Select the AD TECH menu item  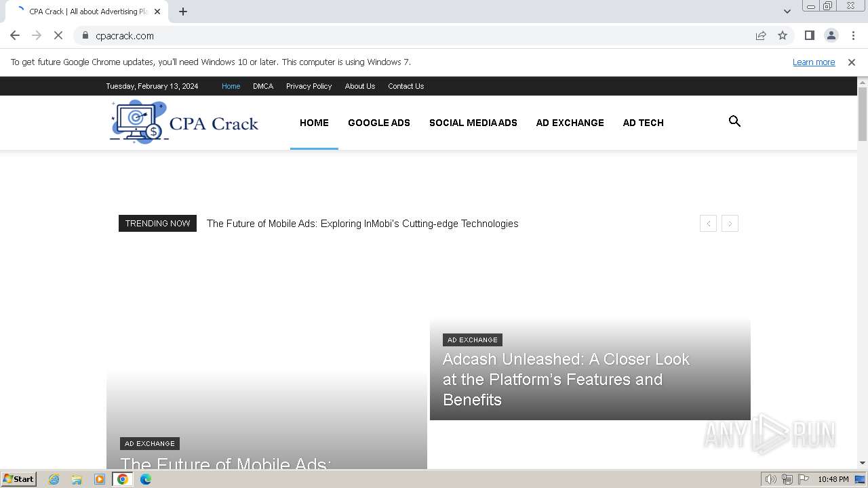click(643, 123)
